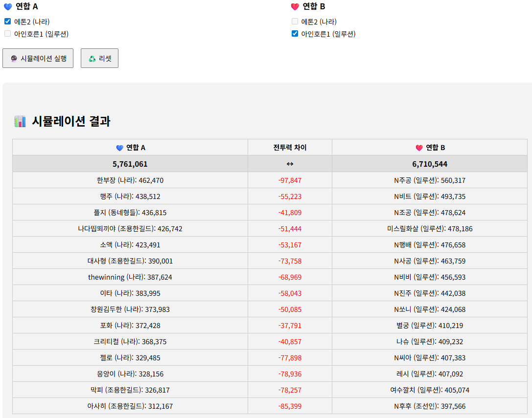Viewport: 532px width, 418px height.
Task: Run the simulation with 시뮬레이션 실행
Action: pyautogui.click(x=38, y=58)
